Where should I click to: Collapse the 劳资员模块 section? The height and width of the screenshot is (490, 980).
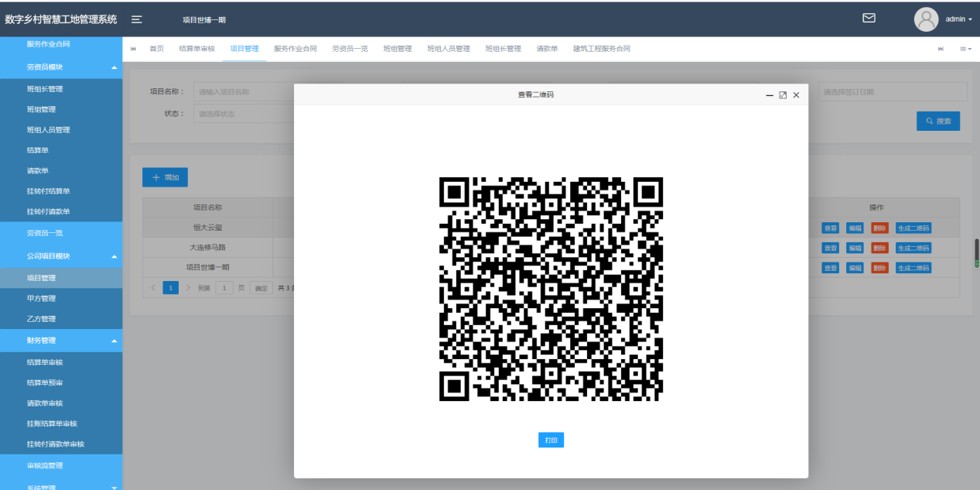pyautogui.click(x=61, y=67)
